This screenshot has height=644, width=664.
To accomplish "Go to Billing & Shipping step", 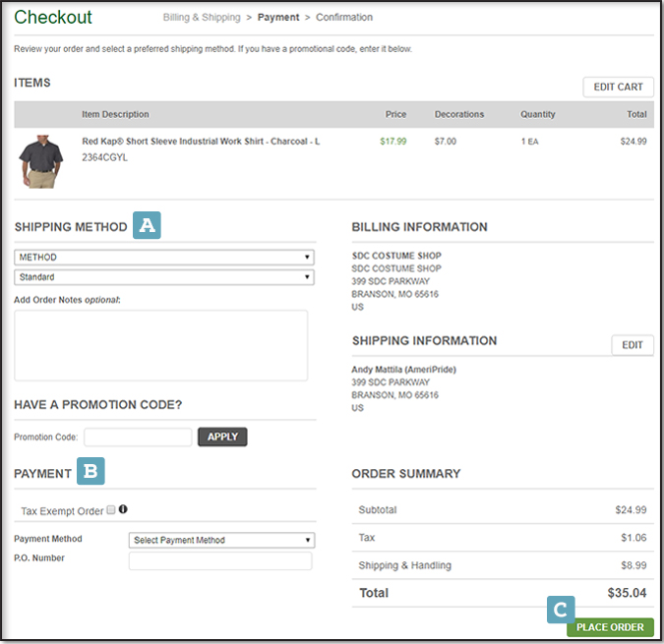I will click(202, 18).
